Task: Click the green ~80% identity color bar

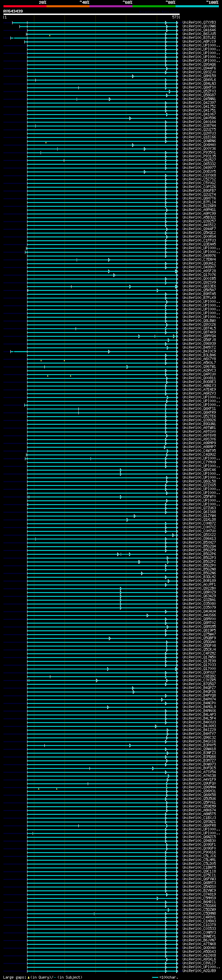Action: click(154, 7)
